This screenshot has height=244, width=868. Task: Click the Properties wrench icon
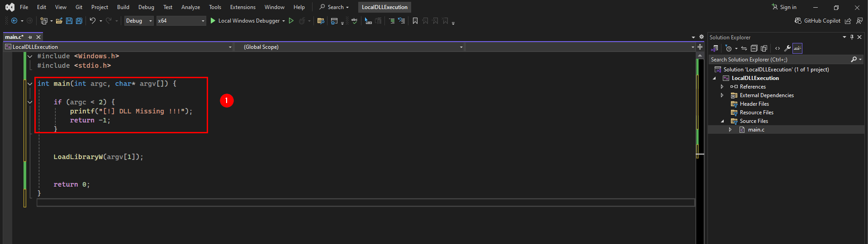[x=787, y=48]
